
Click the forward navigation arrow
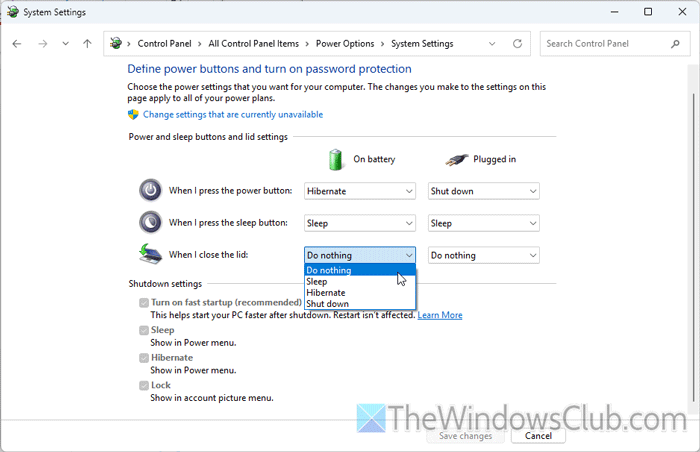click(42, 44)
